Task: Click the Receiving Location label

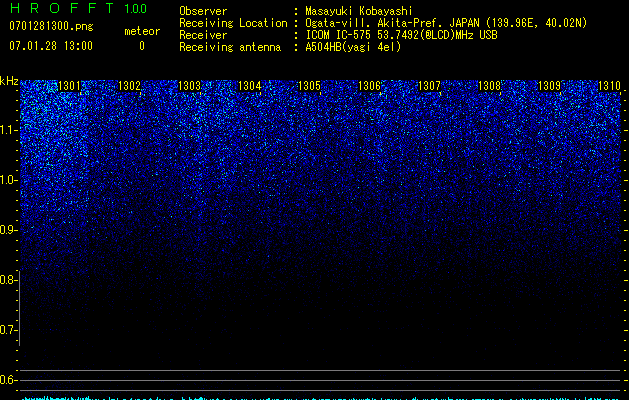Action: tap(233, 23)
